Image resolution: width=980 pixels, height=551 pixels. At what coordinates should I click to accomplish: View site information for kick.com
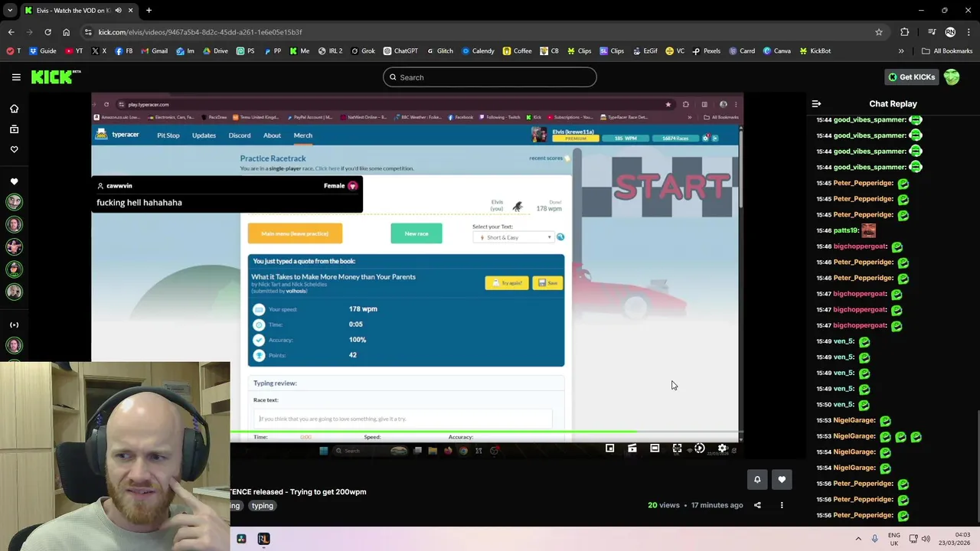tap(88, 32)
